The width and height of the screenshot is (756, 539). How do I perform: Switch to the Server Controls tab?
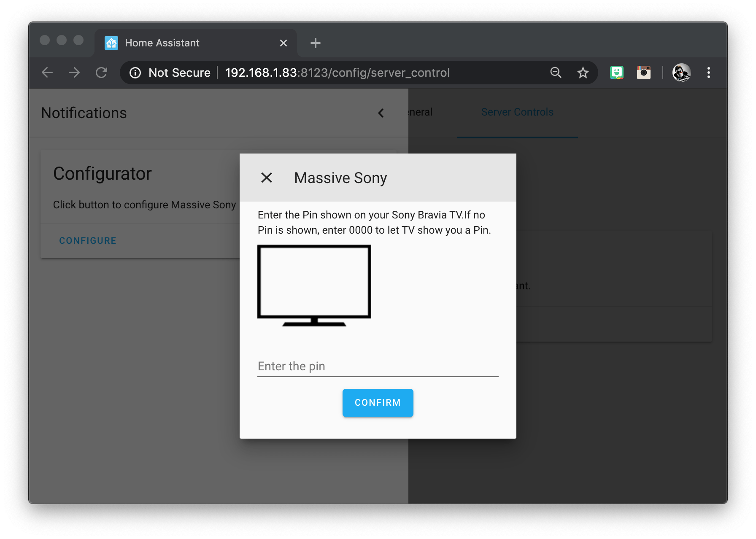pyautogui.click(x=517, y=112)
